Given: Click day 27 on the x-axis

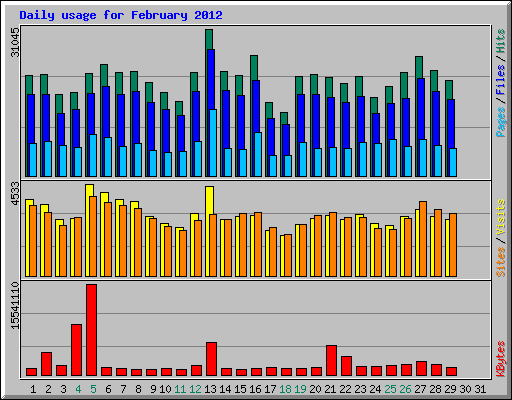Looking at the screenshot, I should coord(420,389).
